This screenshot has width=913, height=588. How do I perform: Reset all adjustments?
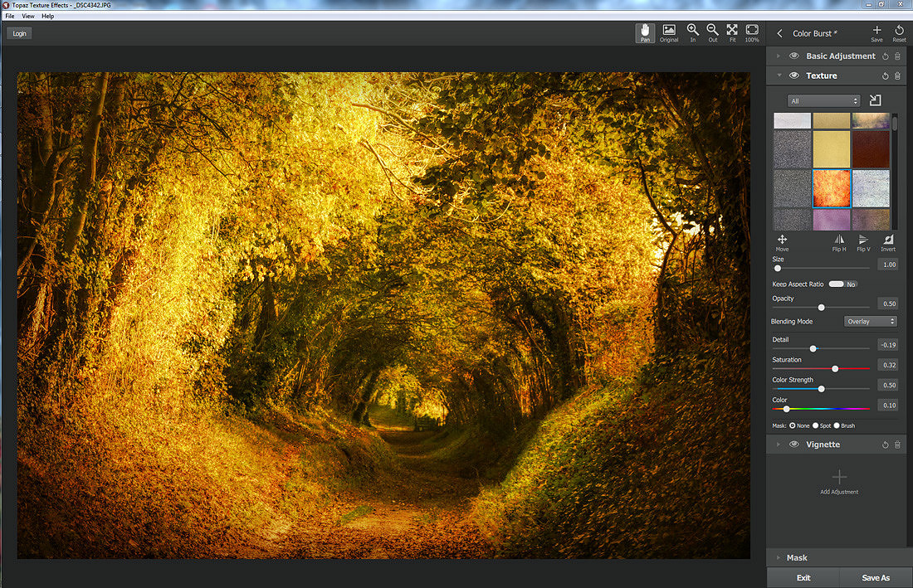[x=899, y=33]
